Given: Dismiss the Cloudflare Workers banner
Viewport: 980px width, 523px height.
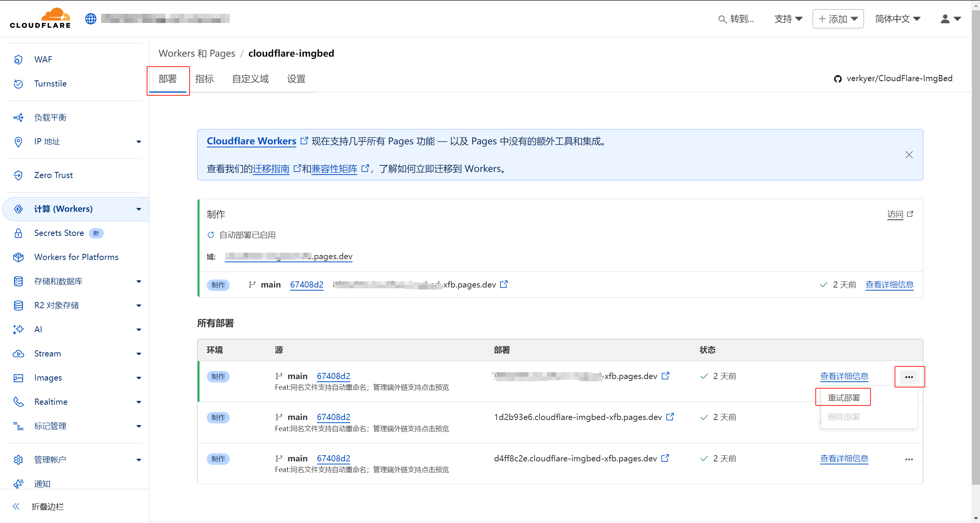Looking at the screenshot, I should click(x=909, y=155).
